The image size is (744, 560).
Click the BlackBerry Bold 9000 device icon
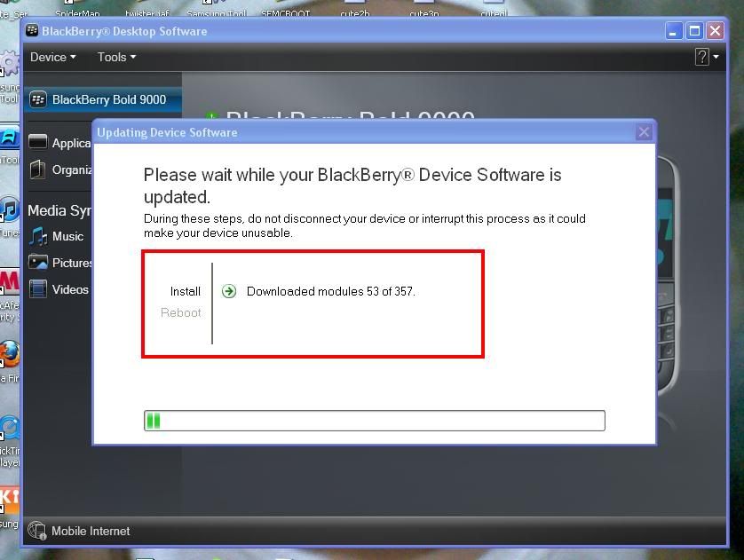coord(38,99)
